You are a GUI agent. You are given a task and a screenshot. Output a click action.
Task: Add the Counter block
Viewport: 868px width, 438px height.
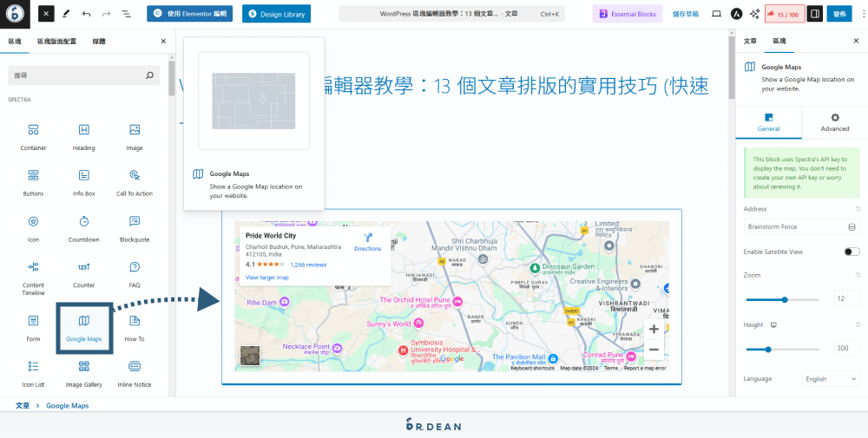click(83, 276)
